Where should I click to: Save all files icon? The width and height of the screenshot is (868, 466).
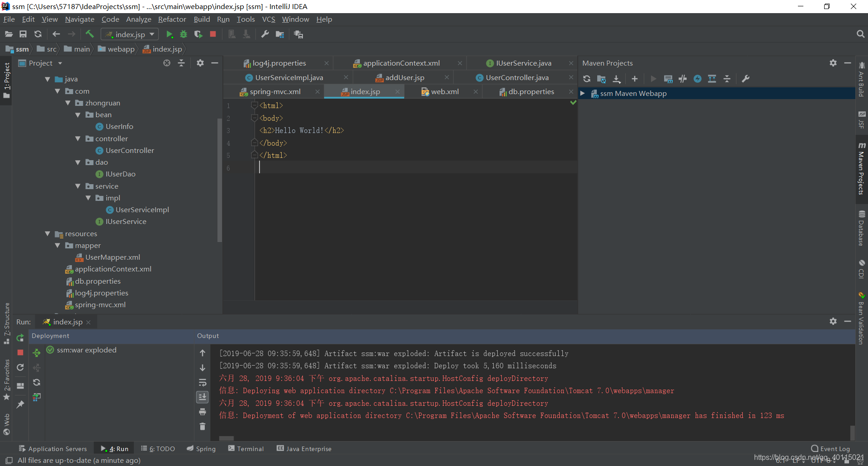click(23, 34)
